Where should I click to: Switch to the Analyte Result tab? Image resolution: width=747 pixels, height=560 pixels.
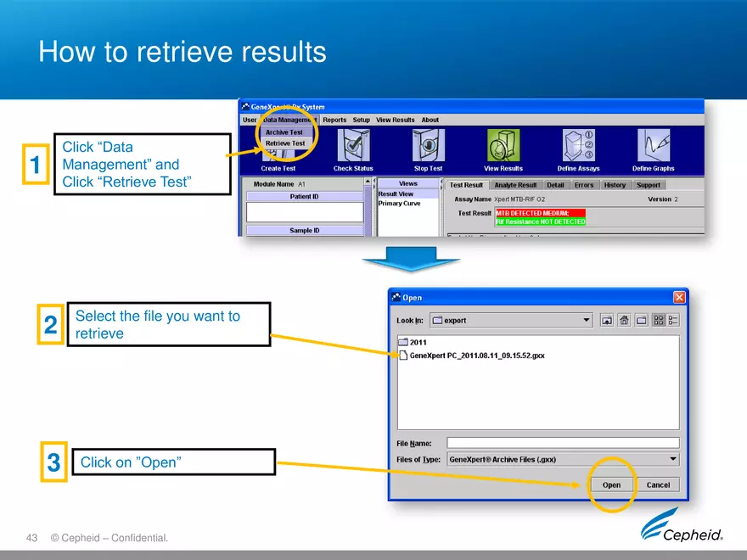(x=516, y=184)
